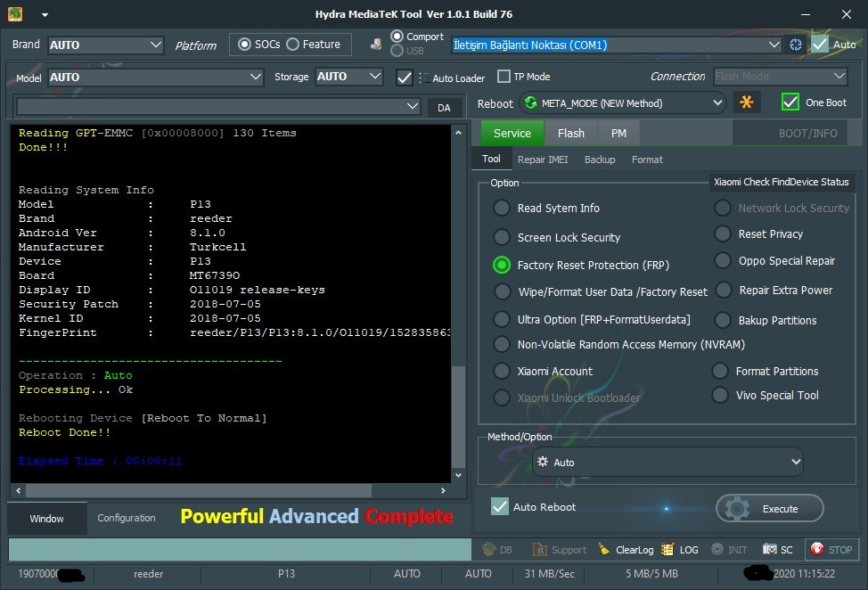Screen dimensions: 868x590
Task: Select the NVRAM option
Action: (x=502, y=344)
